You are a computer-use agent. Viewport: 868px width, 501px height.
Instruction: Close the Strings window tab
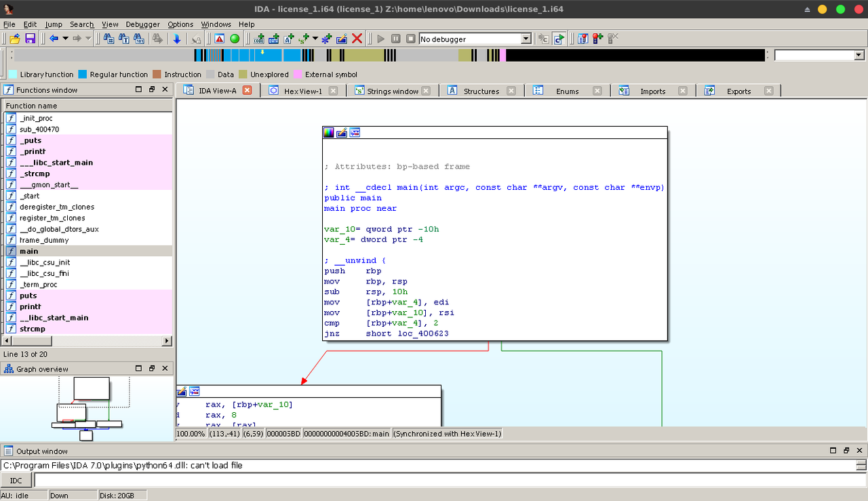426,91
